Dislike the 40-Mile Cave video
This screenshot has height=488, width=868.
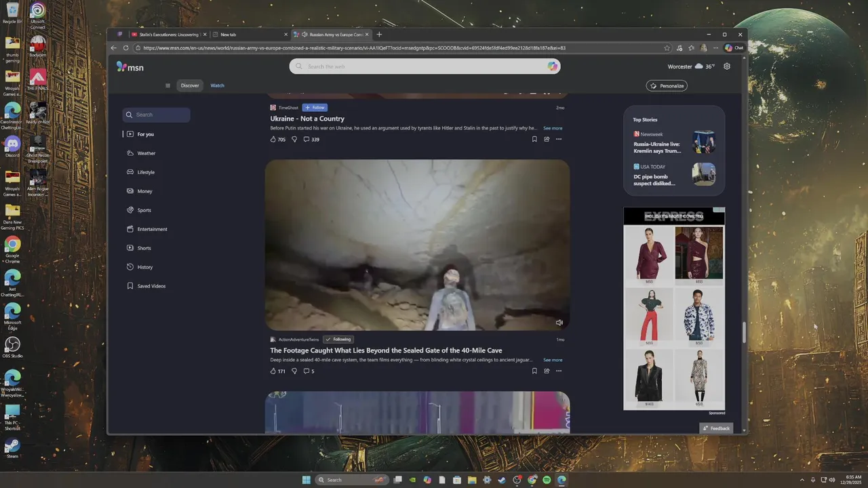[x=294, y=371]
